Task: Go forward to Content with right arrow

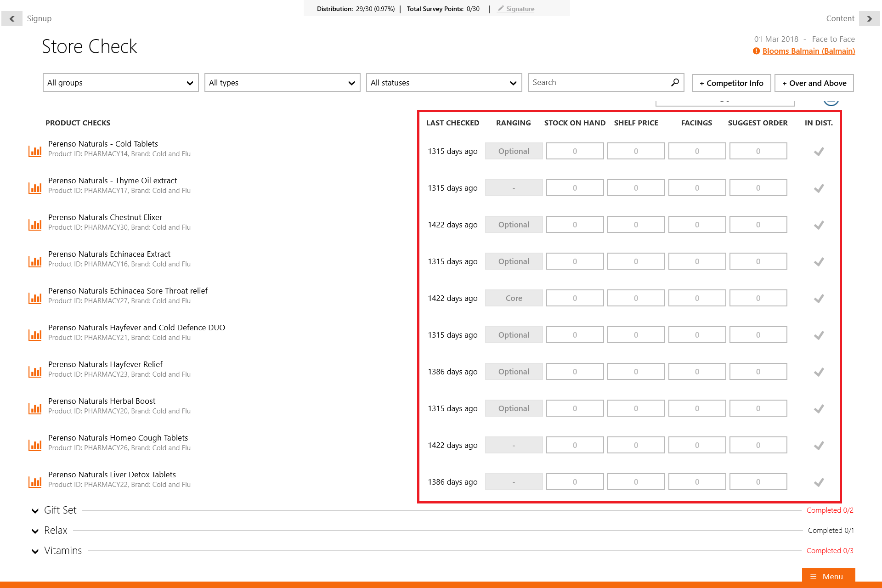Action: point(869,19)
